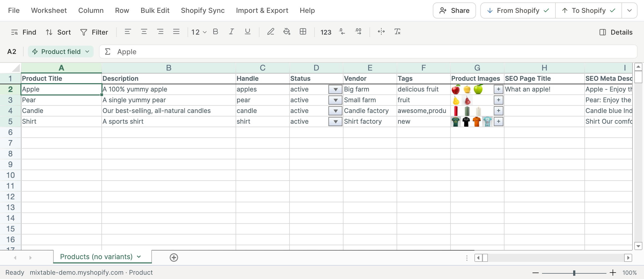The width and height of the screenshot is (644, 279).
Task: Open the Shopify Sync menu
Action: click(x=203, y=10)
